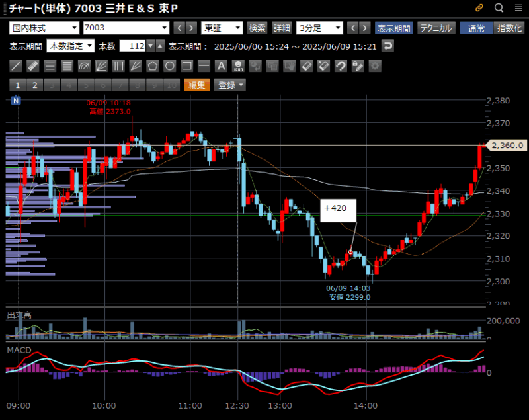Click the erase-all eraser with A

[x=323, y=65]
